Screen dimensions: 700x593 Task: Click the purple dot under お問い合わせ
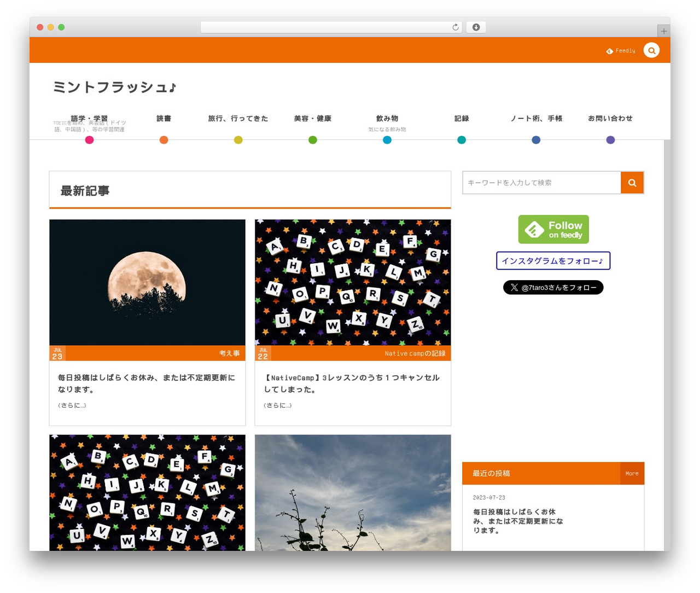point(610,140)
